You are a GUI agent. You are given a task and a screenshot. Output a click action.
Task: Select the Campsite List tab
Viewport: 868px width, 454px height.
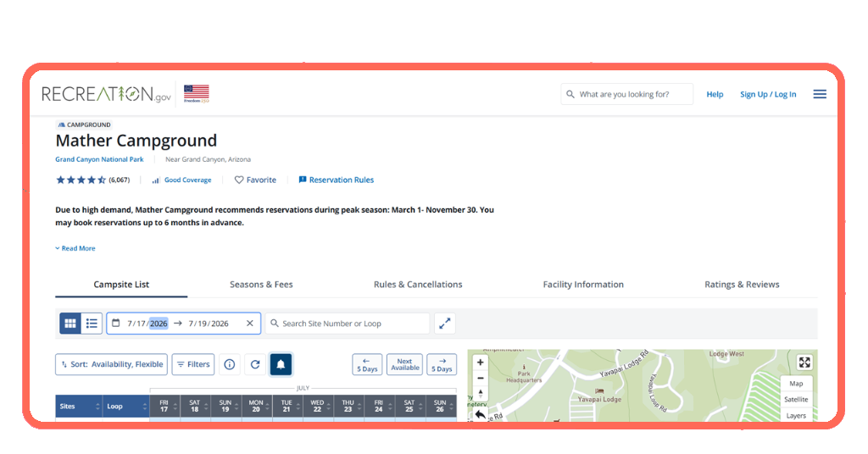coord(121,285)
